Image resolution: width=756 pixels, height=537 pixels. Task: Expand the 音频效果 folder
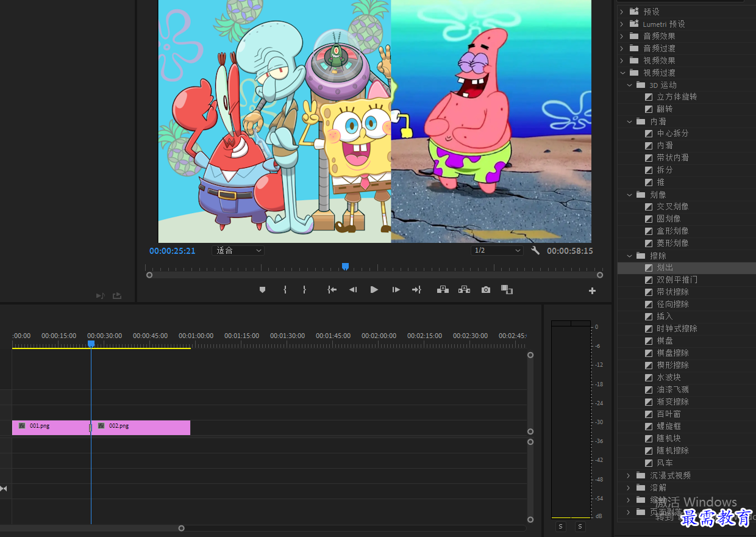point(622,36)
